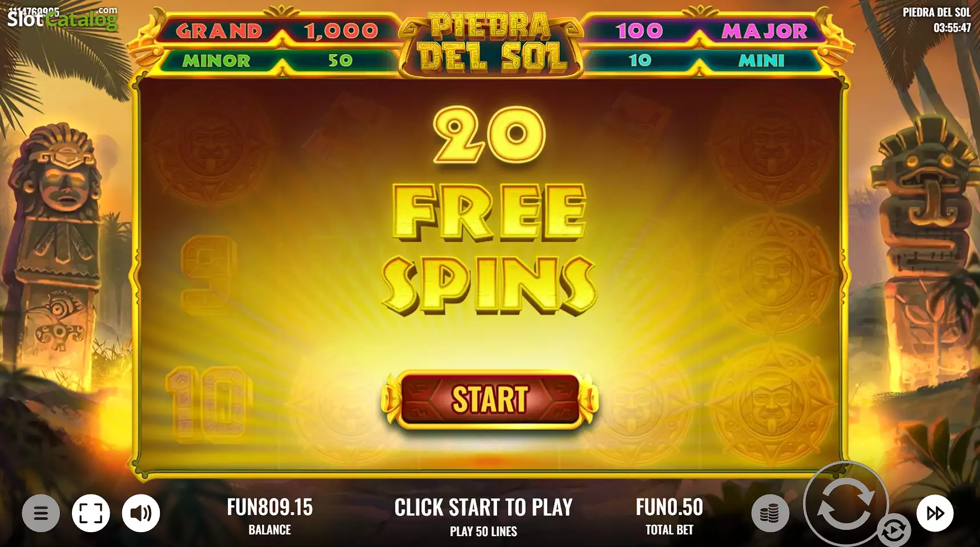Enable turbo fast-forward mode
The height and width of the screenshot is (547, 980).
tap(934, 513)
